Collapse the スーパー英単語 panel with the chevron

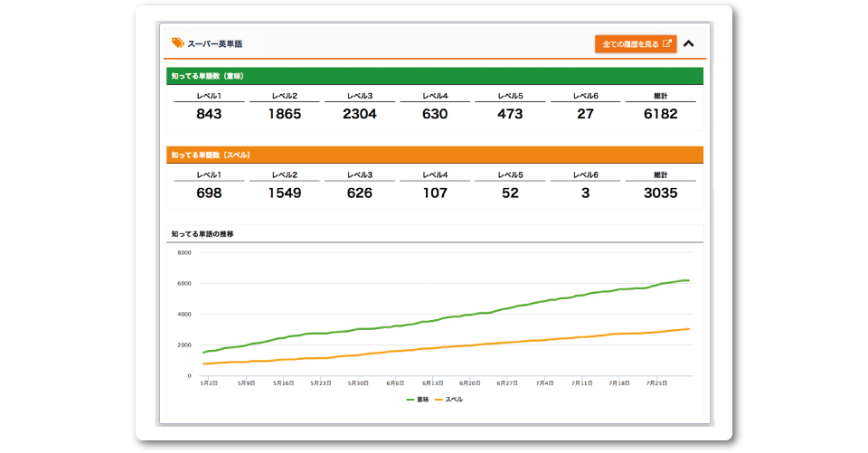pos(689,43)
